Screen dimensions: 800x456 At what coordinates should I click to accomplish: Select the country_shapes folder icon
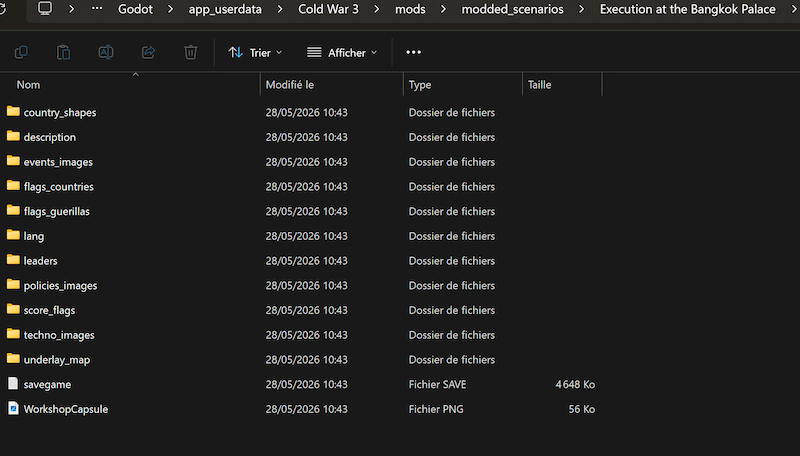click(x=13, y=111)
